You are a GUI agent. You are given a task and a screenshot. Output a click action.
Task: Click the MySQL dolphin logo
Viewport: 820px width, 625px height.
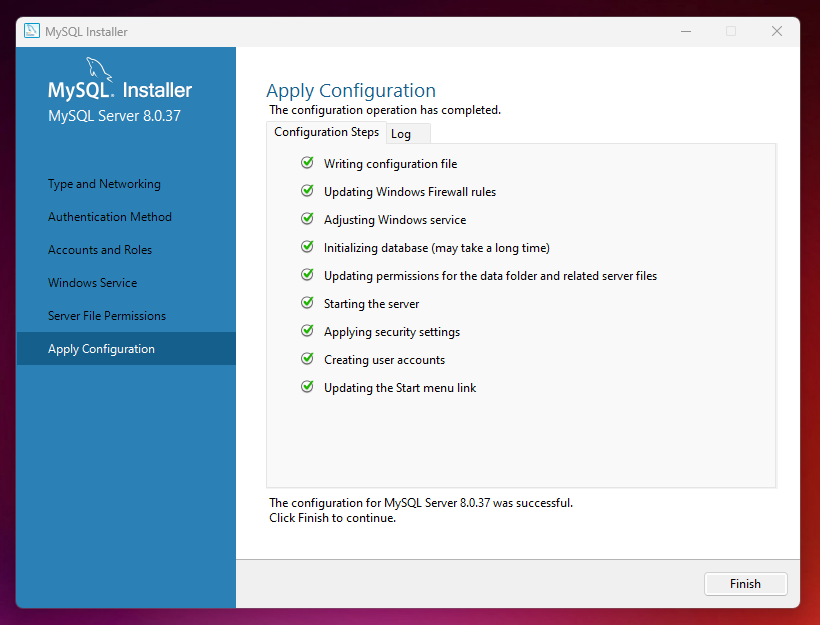click(x=98, y=69)
